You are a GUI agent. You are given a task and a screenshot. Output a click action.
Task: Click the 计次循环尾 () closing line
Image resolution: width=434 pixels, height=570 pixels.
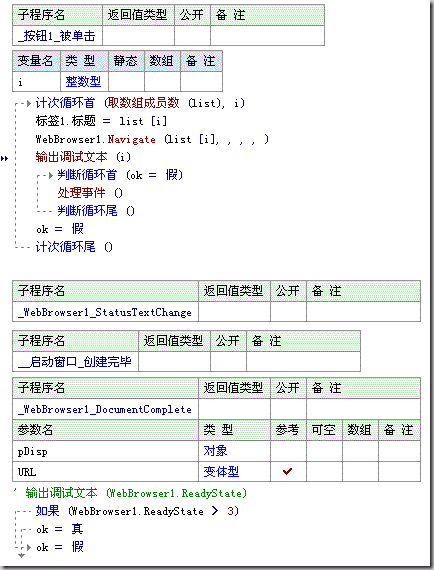point(74,247)
